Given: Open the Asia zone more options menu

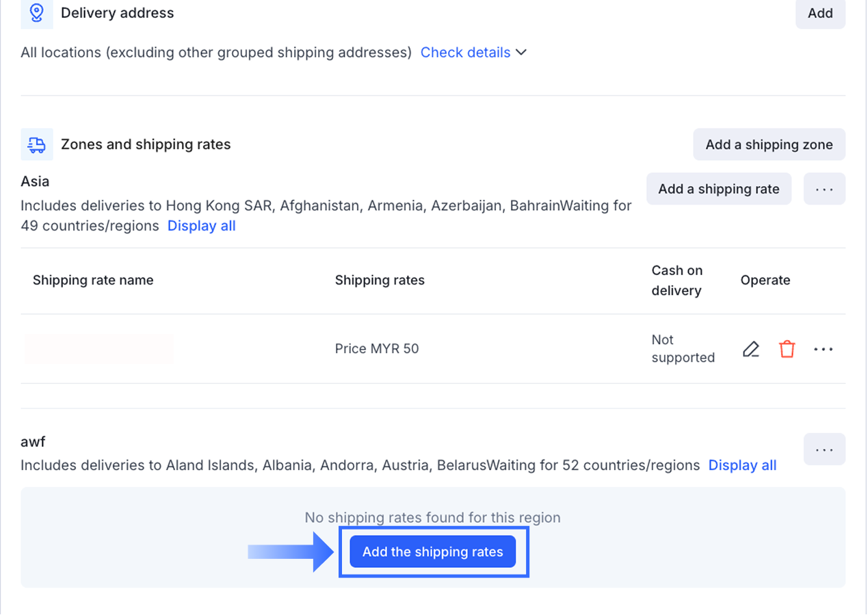Looking at the screenshot, I should [x=824, y=189].
